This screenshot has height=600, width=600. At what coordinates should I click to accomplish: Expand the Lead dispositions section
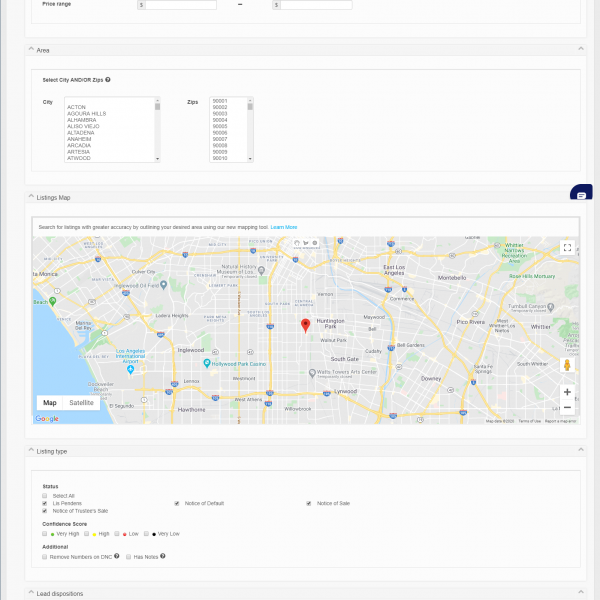tap(580, 593)
